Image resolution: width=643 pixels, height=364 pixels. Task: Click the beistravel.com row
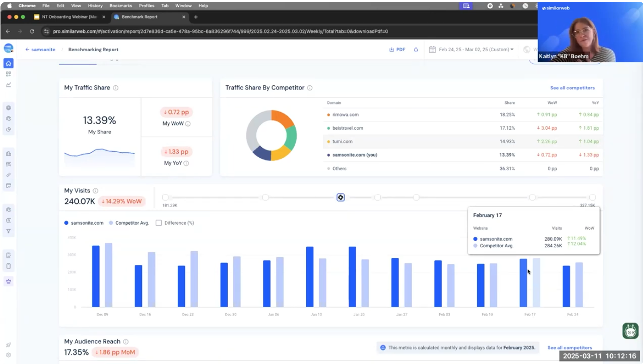click(x=463, y=128)
